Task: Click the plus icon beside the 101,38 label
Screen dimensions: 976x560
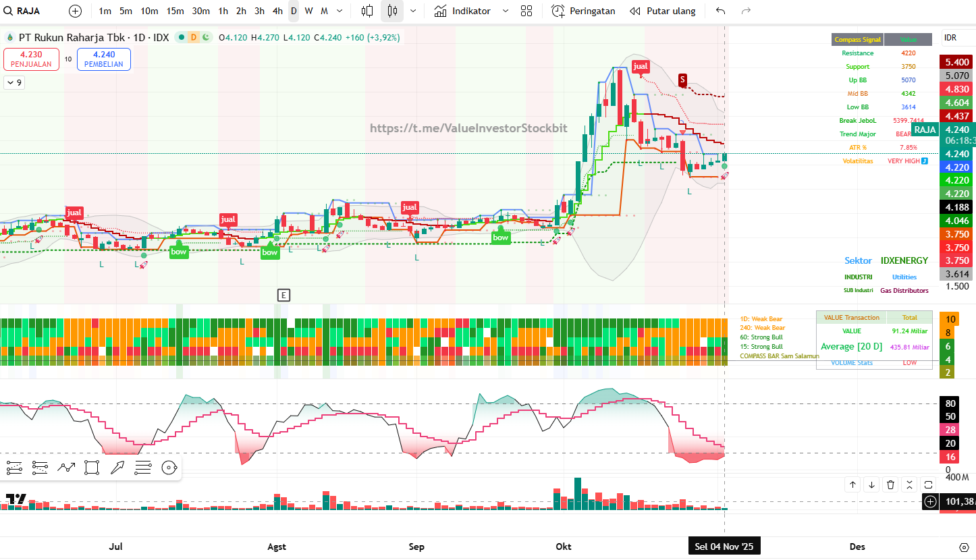Action: pos(931,501)
